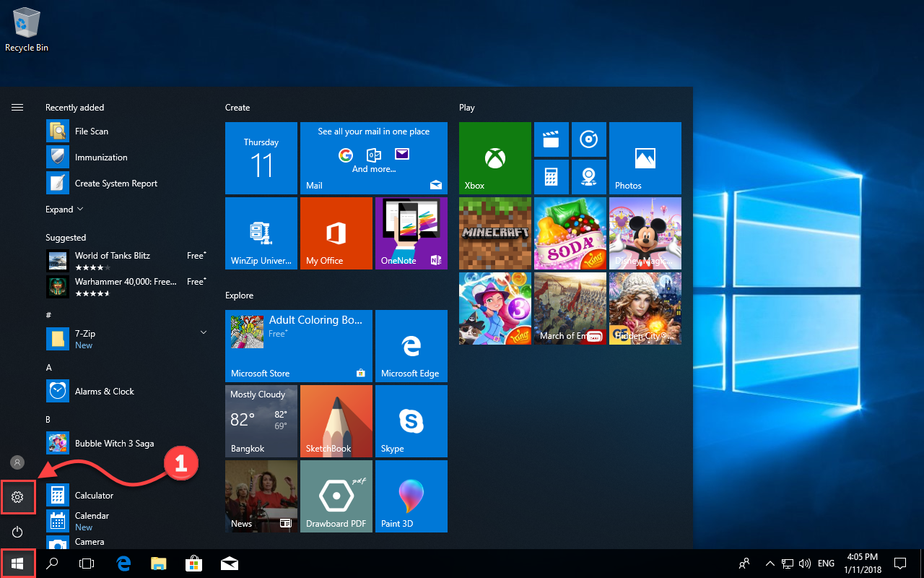Click the Explore group heading
Screen dimensions: 924x578
click(x=240, y=296)
